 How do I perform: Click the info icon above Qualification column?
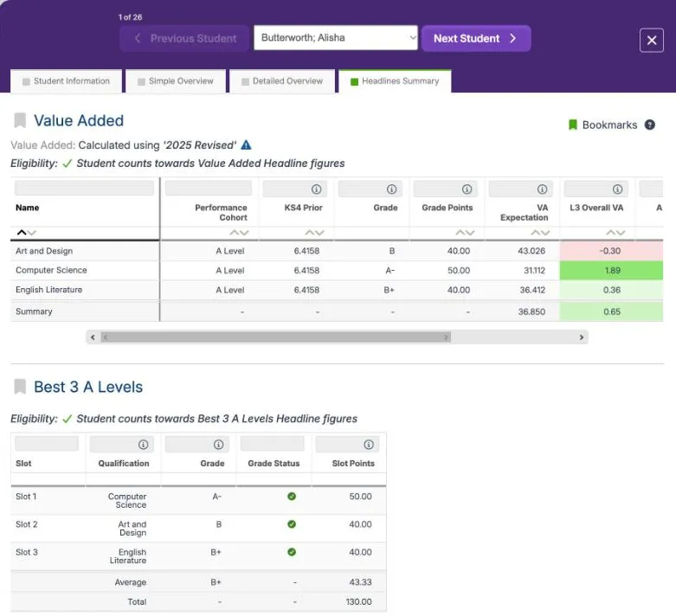143,445
